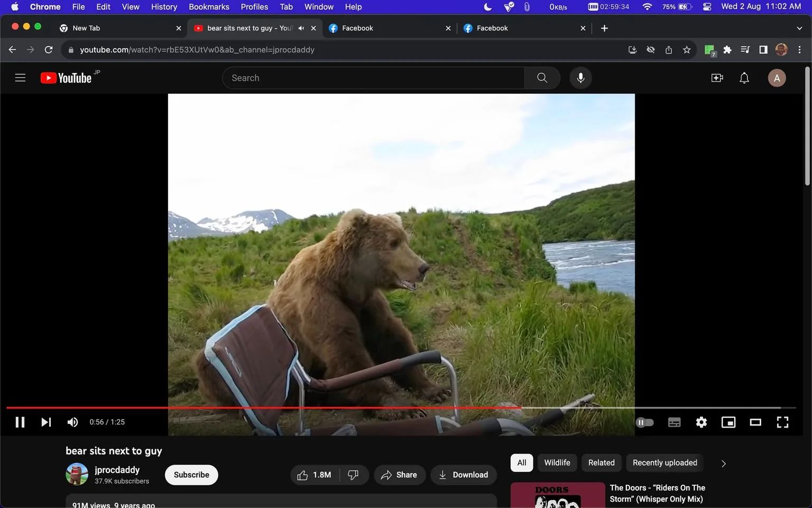Screen dimensions: 812x508
Task: Open YouTube notifications bell
Action: click(x=744, y=77)
